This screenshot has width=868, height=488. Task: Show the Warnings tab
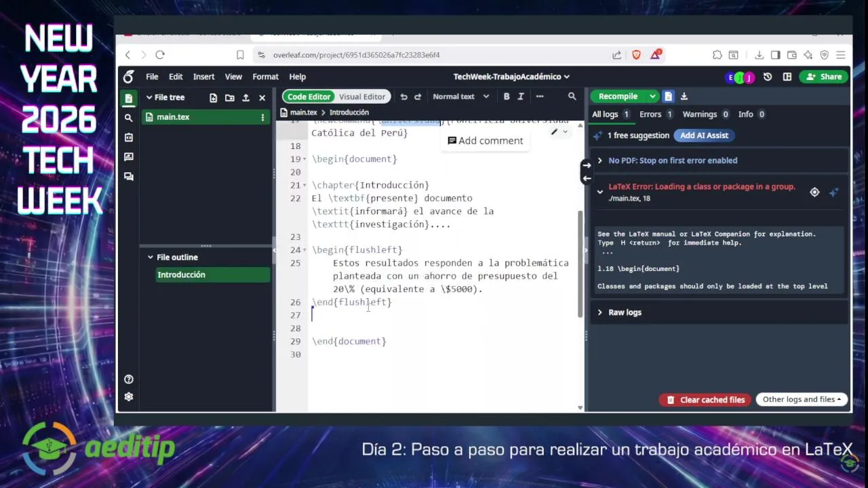pos(705,115)
